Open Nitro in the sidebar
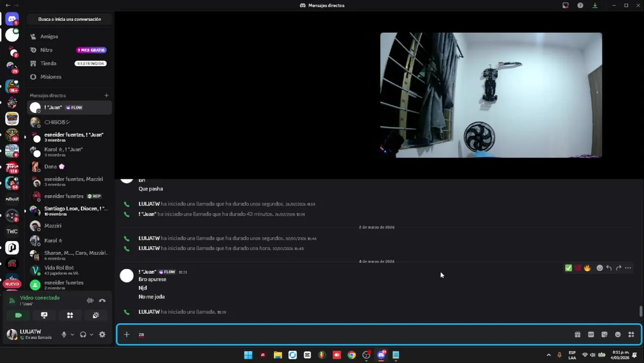This screenshot has height=363, width=644. point(70,50)
